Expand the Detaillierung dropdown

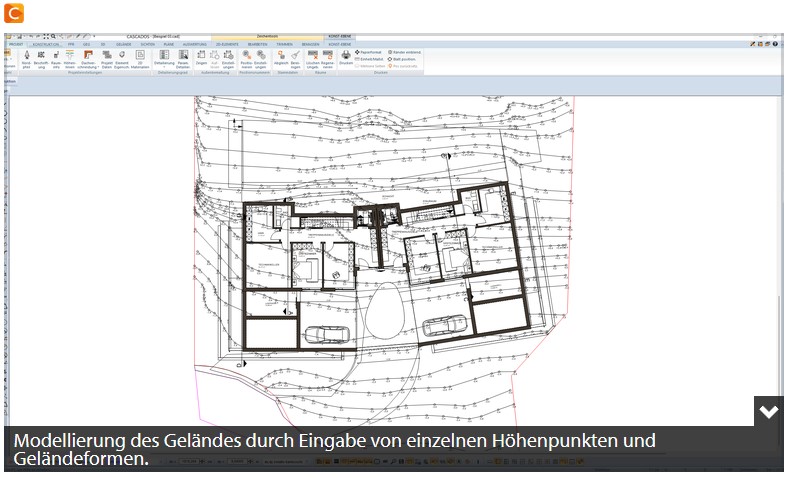pos(164,67)
